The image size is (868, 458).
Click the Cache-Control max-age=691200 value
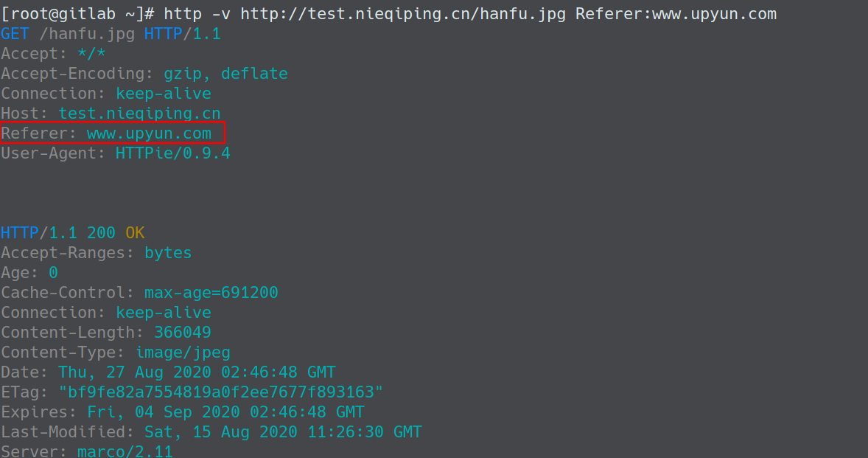(211, 292)
